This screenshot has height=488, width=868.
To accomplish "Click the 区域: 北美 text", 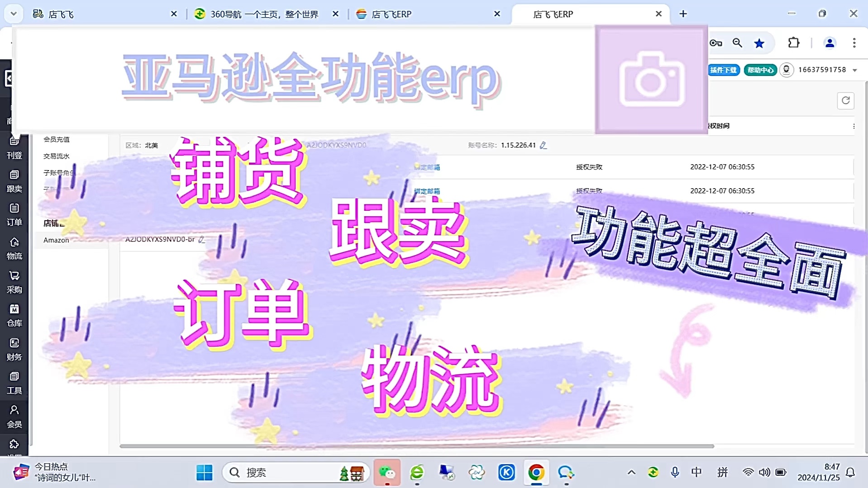I will tap(142, 145).
